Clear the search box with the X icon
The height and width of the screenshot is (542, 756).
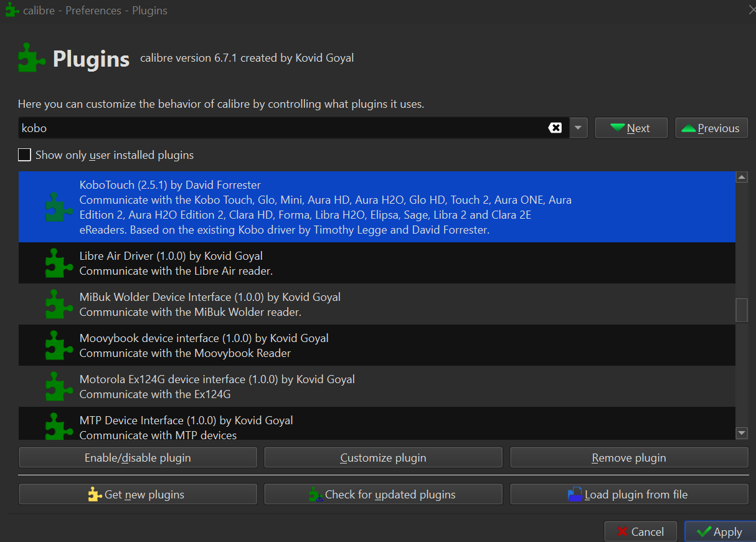point(555,128)
